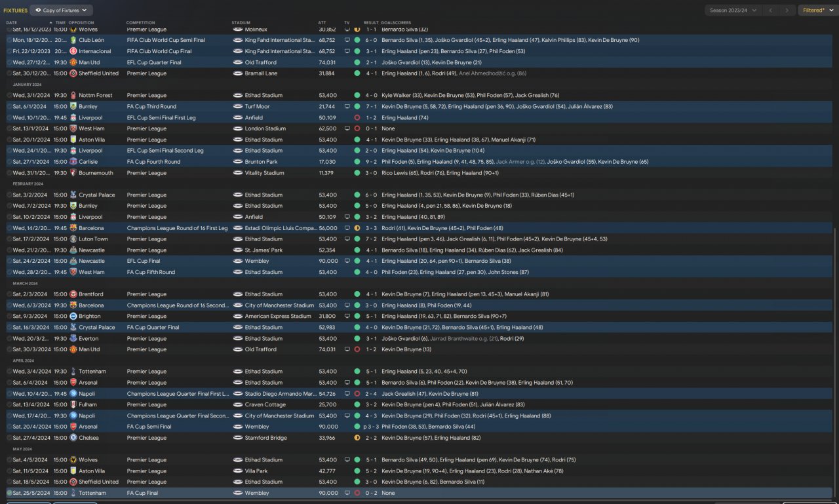This screenshot has height=504, width=839.
Task: Click the 'Rico Lewis (65)' goalscorer
Action: [x=400, y=173]
